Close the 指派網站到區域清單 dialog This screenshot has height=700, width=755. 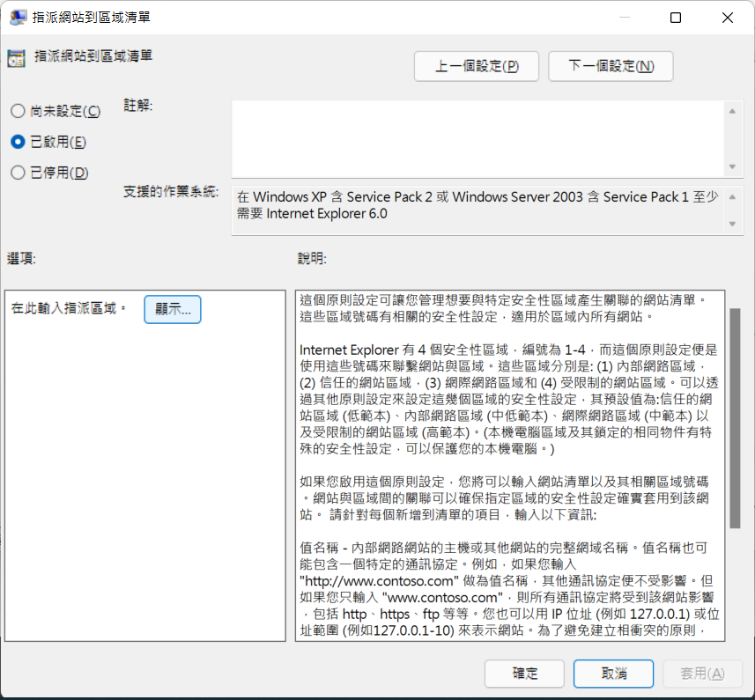pyautogui.click(x=728, y=18)
